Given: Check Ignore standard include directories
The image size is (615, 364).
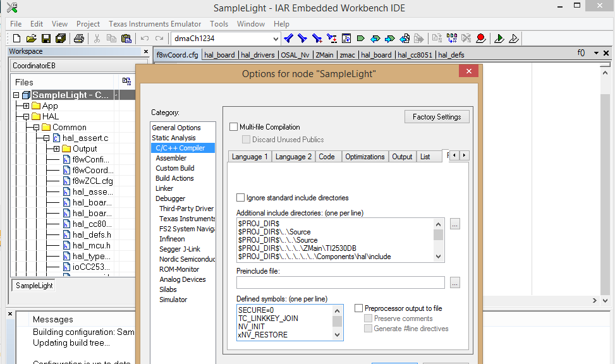Looking at the screenshot, I should [x=240, y=197].
